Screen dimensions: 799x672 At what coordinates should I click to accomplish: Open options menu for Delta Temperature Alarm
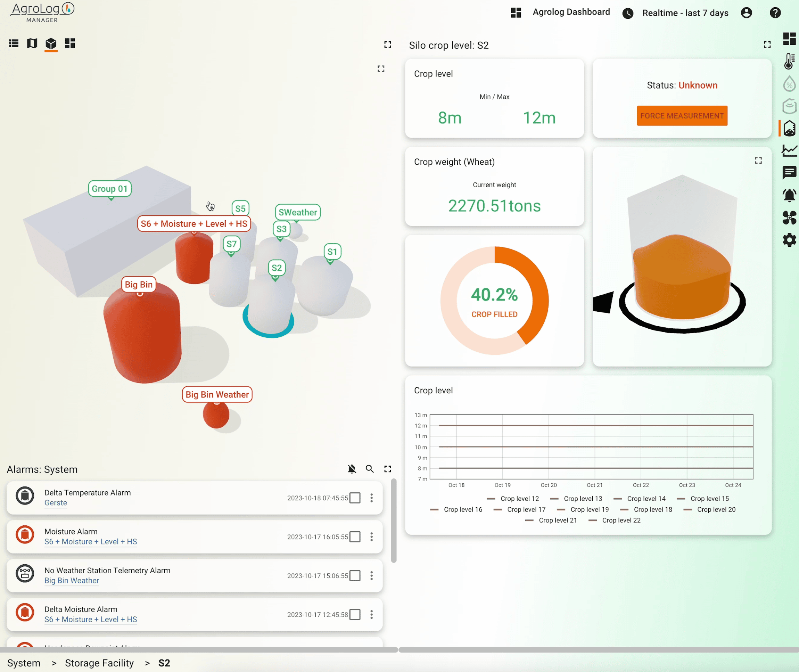coord(372,498)
